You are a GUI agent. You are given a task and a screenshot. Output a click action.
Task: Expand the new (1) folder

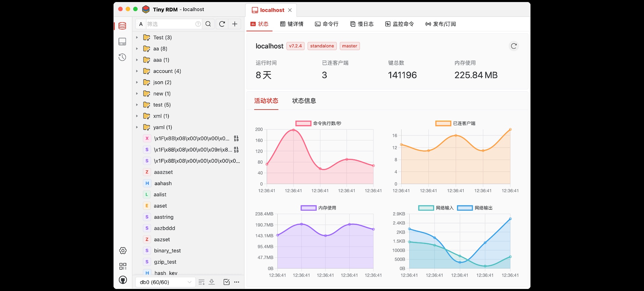click(x=137, y=93)
